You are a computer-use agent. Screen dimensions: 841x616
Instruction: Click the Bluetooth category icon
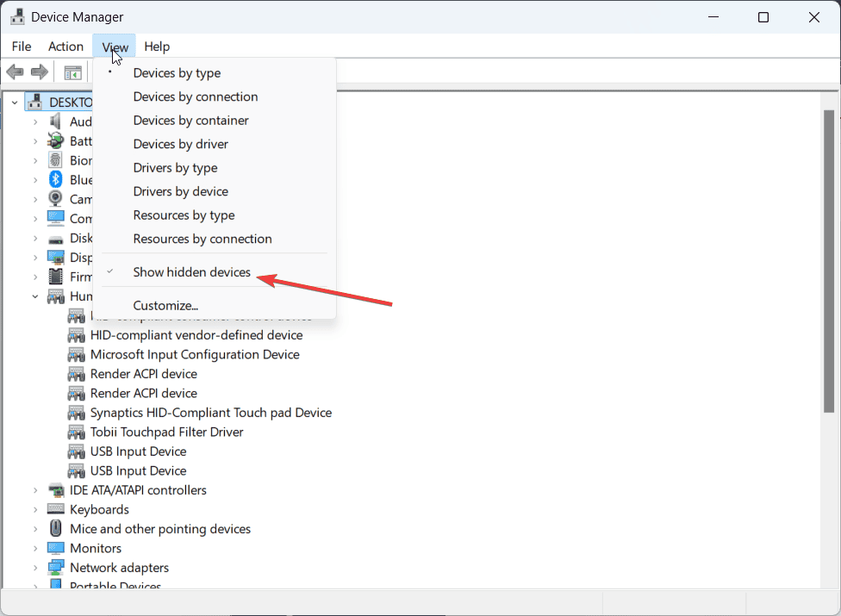point(56,179)
